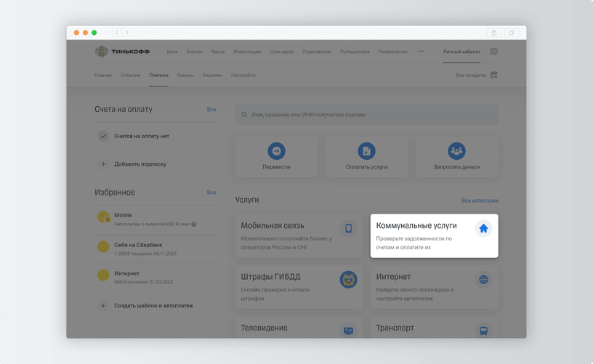Switch to the События tab
Image resolution: width=593 pixels, height=364 pixels.
(131, 76)
